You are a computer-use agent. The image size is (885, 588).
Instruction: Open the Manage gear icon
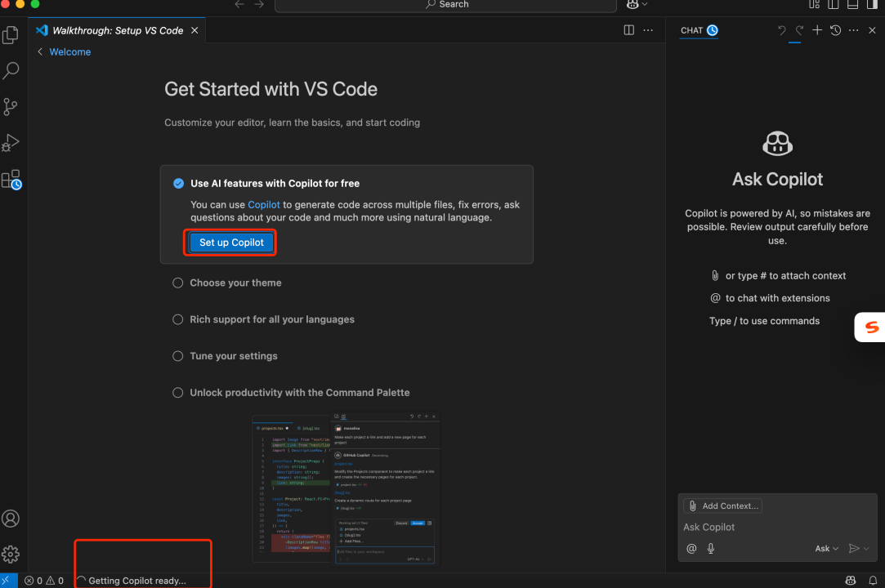click(x=11, y=555)
